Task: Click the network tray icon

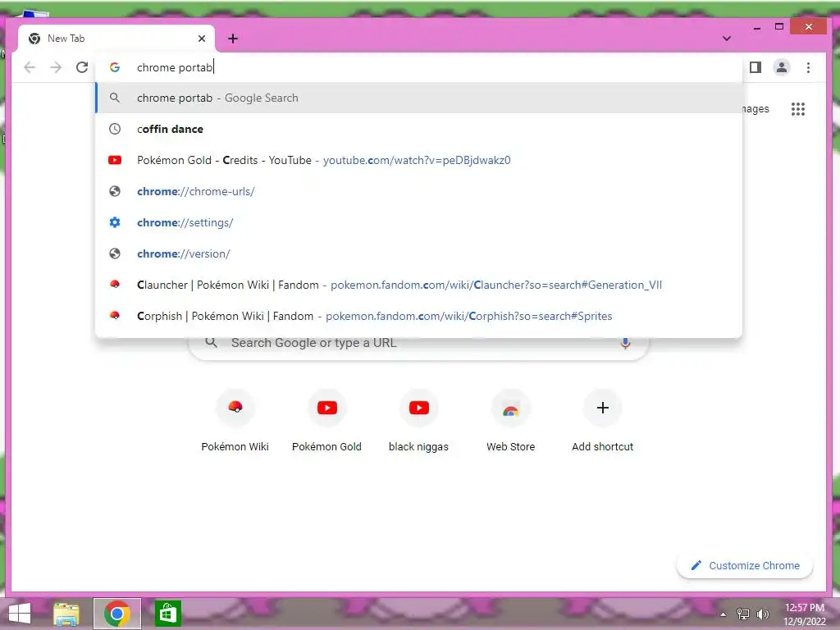Action: [x=743, y=614]
